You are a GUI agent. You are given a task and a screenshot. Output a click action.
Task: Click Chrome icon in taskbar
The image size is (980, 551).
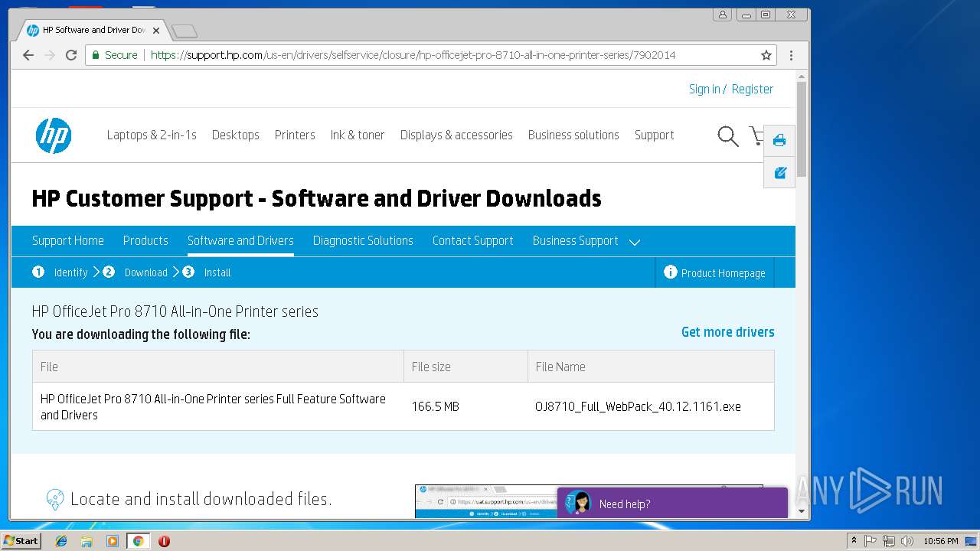click(x=139, y=541)
